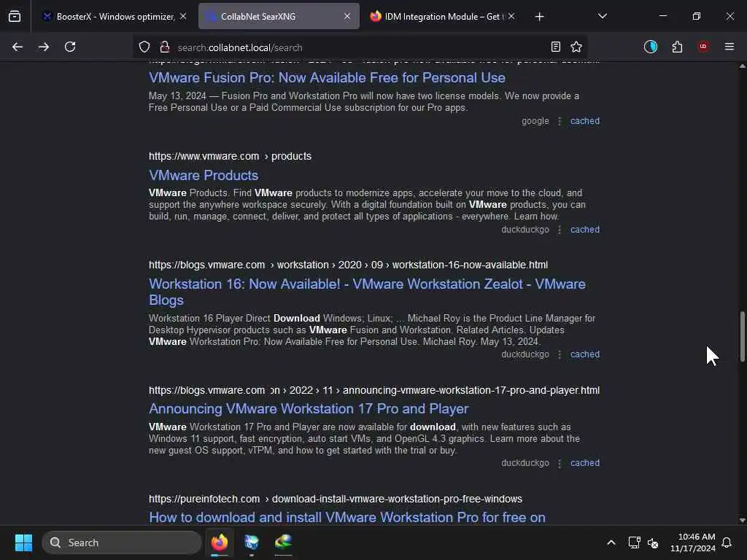Open Announcing VMware Workstation 17 Pro result

[309, 409]
